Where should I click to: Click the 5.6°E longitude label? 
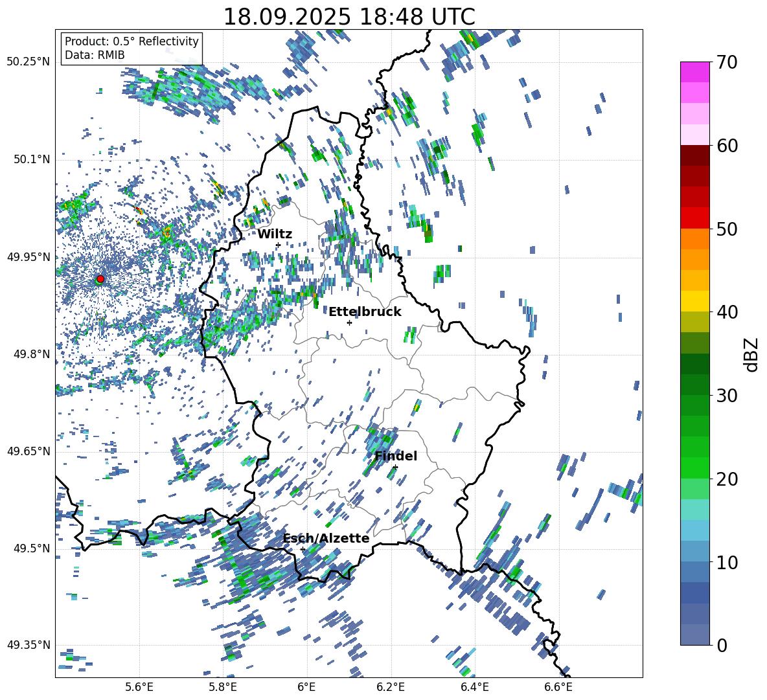coord(139,687)
